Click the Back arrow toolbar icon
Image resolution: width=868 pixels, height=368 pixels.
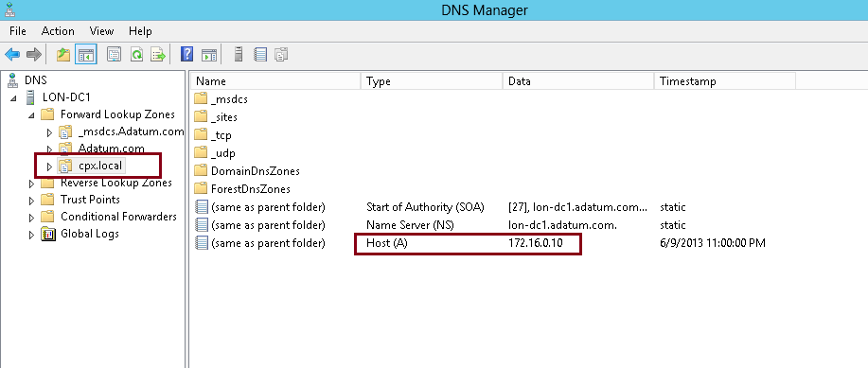coord(12,54)
